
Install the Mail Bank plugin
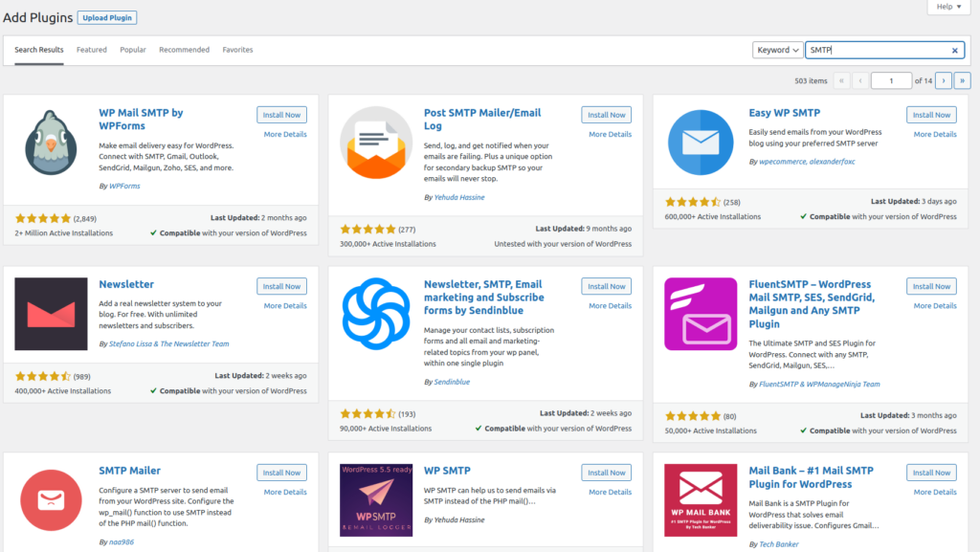click(931, 473)
